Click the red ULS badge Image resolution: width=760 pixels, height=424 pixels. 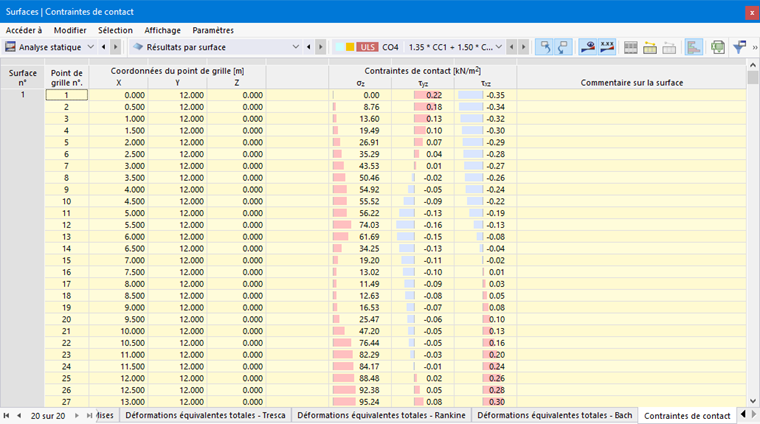click(367, 47)
